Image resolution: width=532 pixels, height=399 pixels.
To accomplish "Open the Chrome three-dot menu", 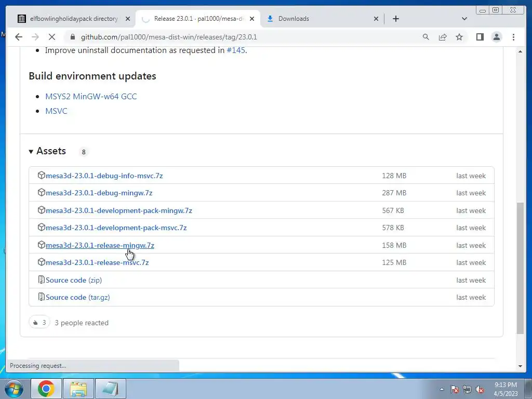I will click(x=513, y=37).
